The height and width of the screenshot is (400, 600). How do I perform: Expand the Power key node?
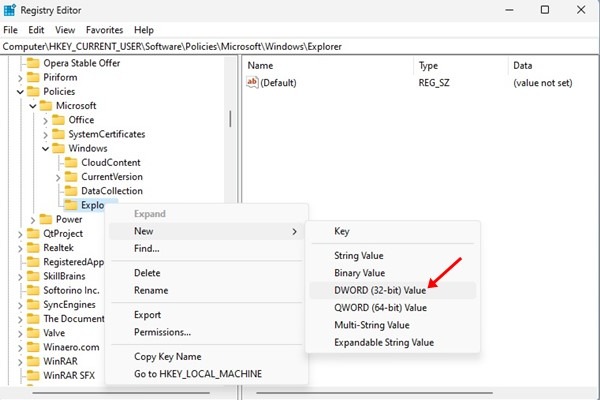click(x=33, y=219)
